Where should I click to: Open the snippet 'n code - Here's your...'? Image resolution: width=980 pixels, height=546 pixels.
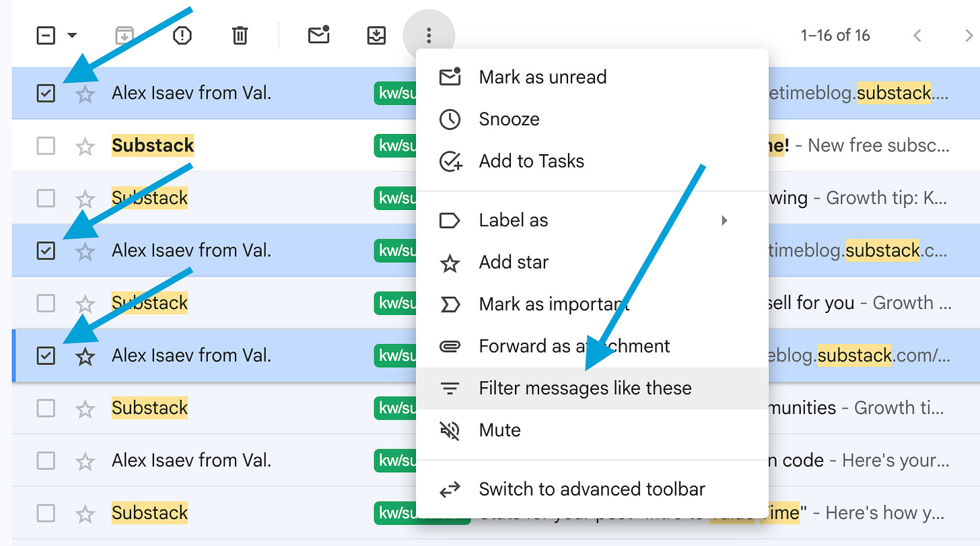[x=858, y=460]
